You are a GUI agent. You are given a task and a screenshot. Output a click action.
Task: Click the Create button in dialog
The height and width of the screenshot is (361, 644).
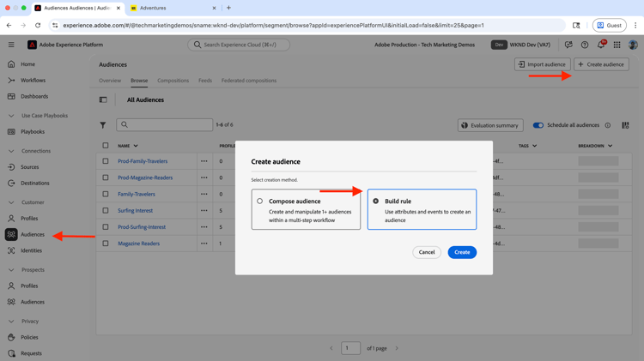click(462, 252)
